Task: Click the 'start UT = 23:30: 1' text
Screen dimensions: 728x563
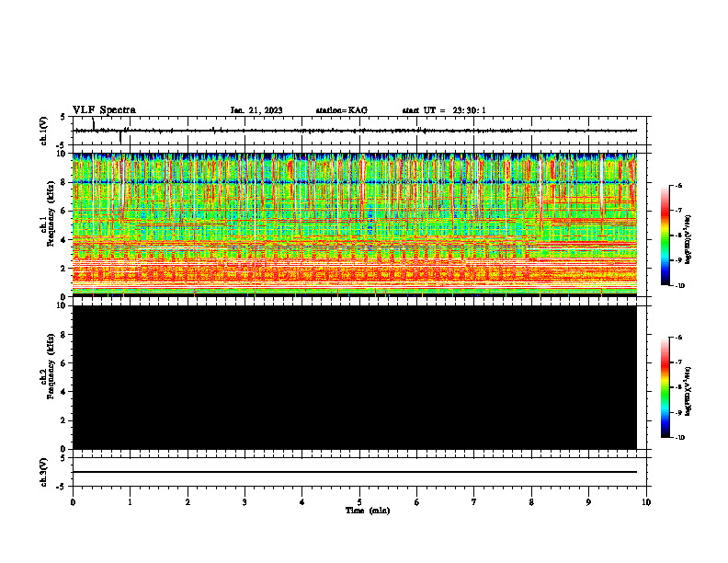Action: [444, 110]
